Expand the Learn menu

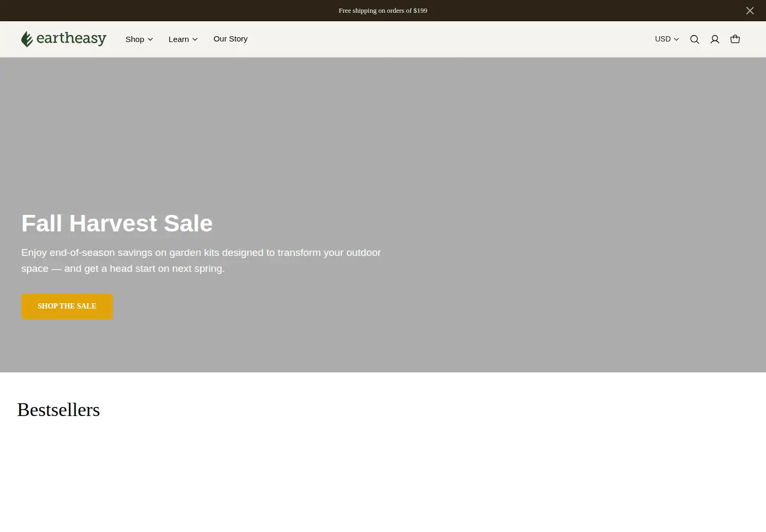pos(183,39)
